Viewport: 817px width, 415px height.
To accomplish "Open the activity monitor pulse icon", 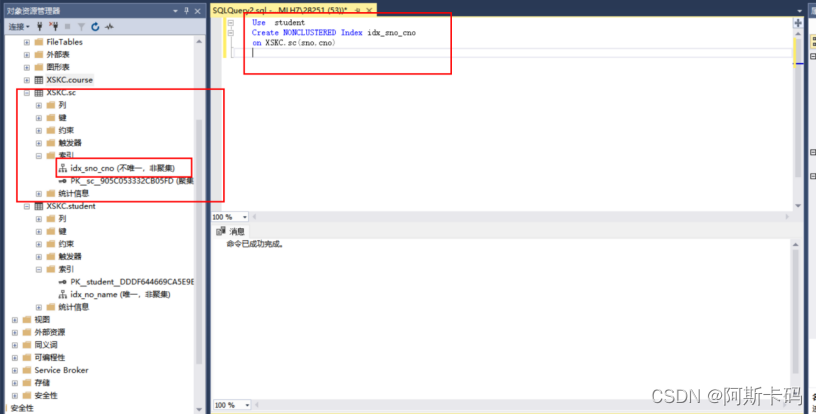I will 109,26.
